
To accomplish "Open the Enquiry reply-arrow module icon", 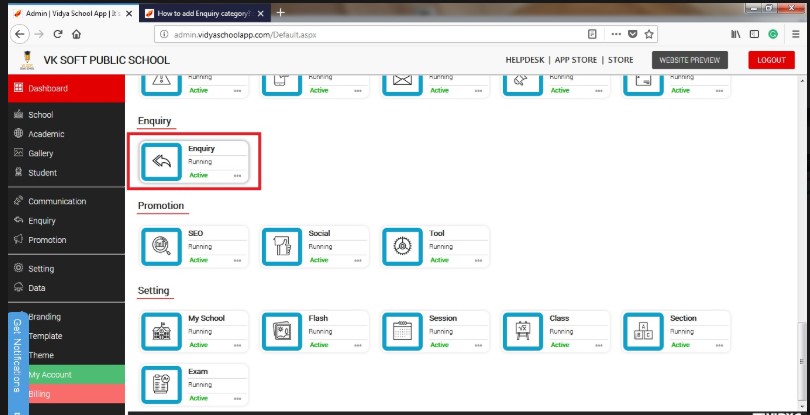I will [x=161, y=162].
